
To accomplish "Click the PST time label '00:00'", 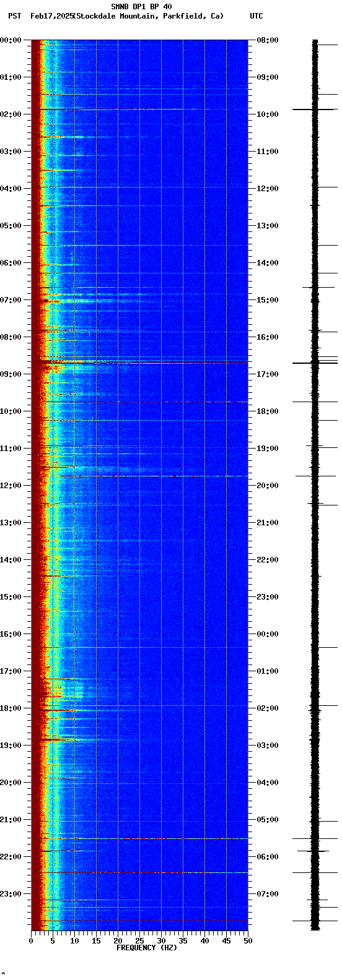I will pos(11,40).
